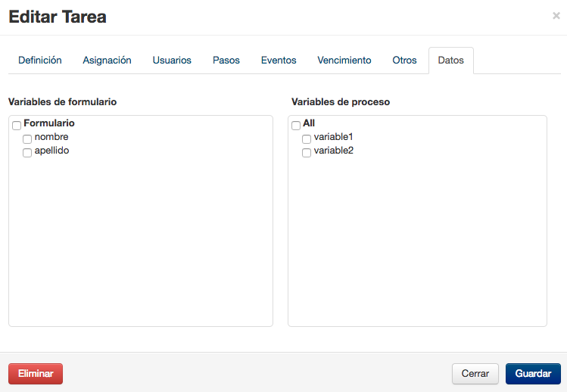Click the Formulario tree label
The image size is (567, 392).
(49, 123)
